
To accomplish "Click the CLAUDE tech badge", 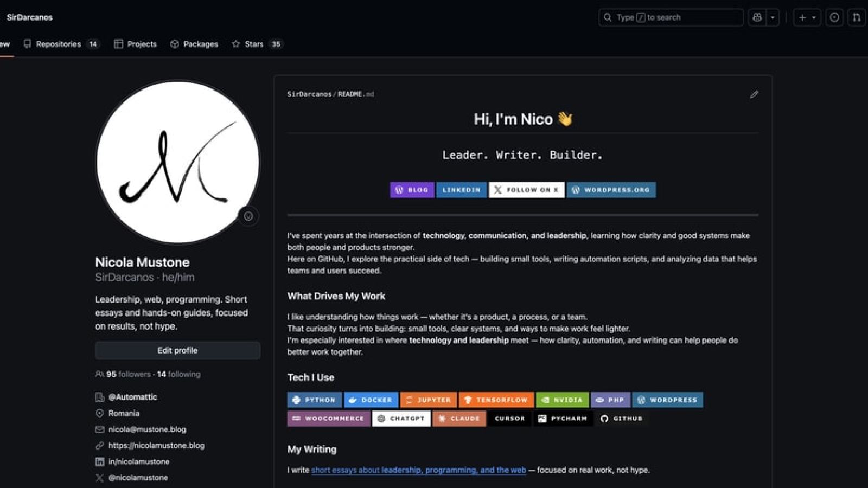I will [x=459, y=419].
